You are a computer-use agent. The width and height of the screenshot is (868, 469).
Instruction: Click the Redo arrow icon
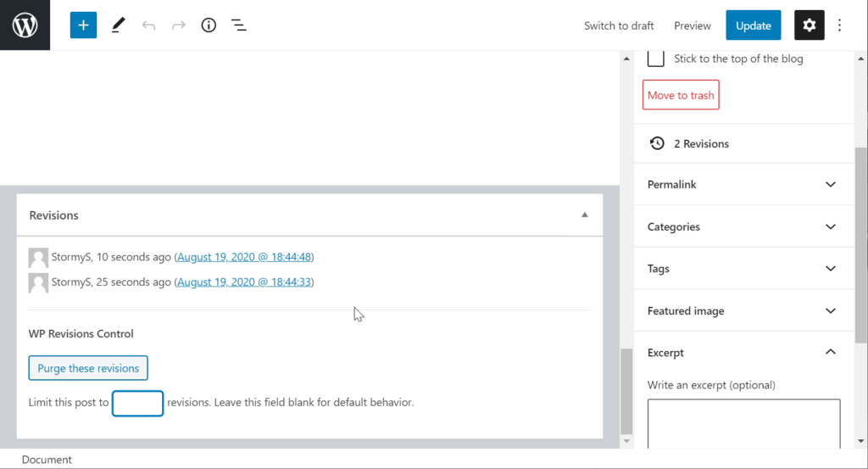click(x=179, y=25)
